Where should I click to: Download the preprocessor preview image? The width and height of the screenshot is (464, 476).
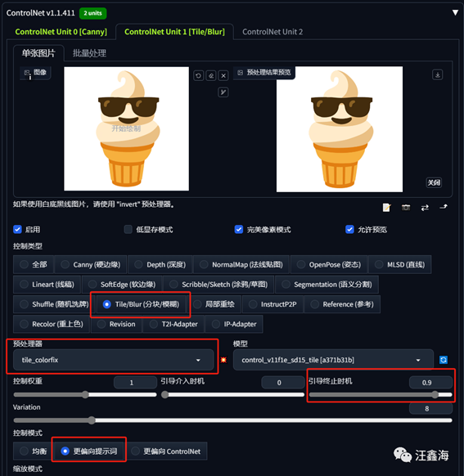coord(437,74)
